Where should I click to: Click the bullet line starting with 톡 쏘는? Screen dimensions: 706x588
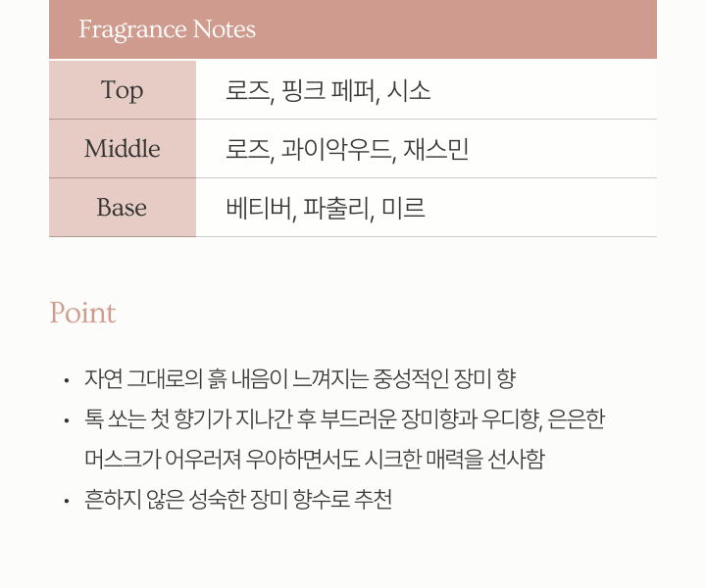click(x=344, y=419)
